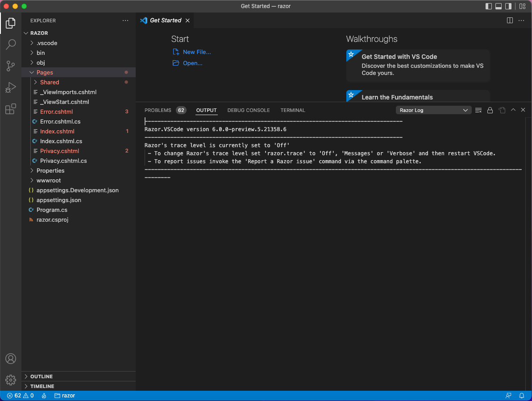The height and width of the screenshot is (401, 532).
Task: Select the Error.cshtml file
Action: tap(58, 112)
